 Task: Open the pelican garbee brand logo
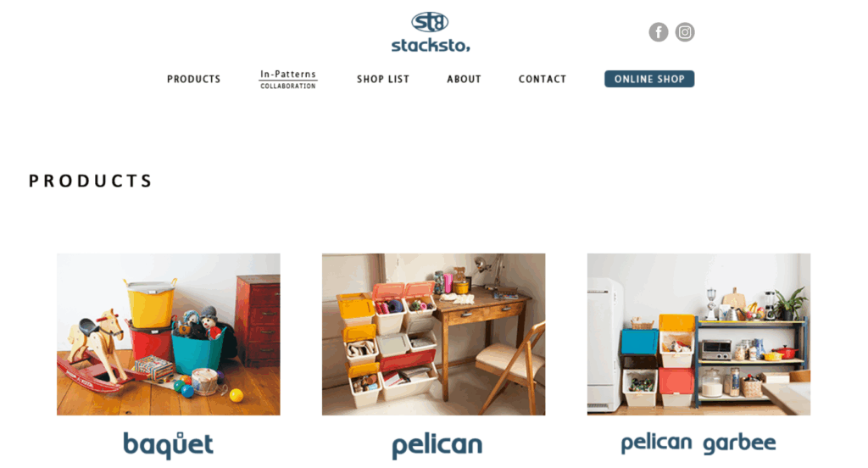point(698,443)
